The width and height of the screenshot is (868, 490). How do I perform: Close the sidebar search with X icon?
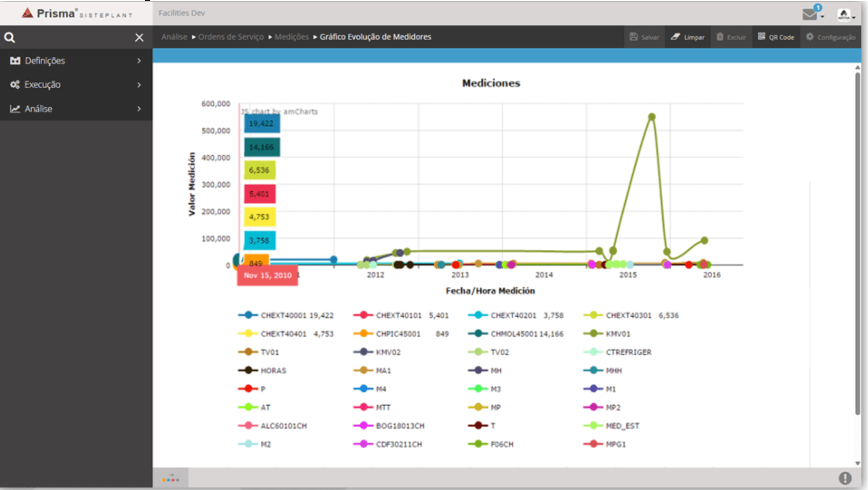coord(139,38)
